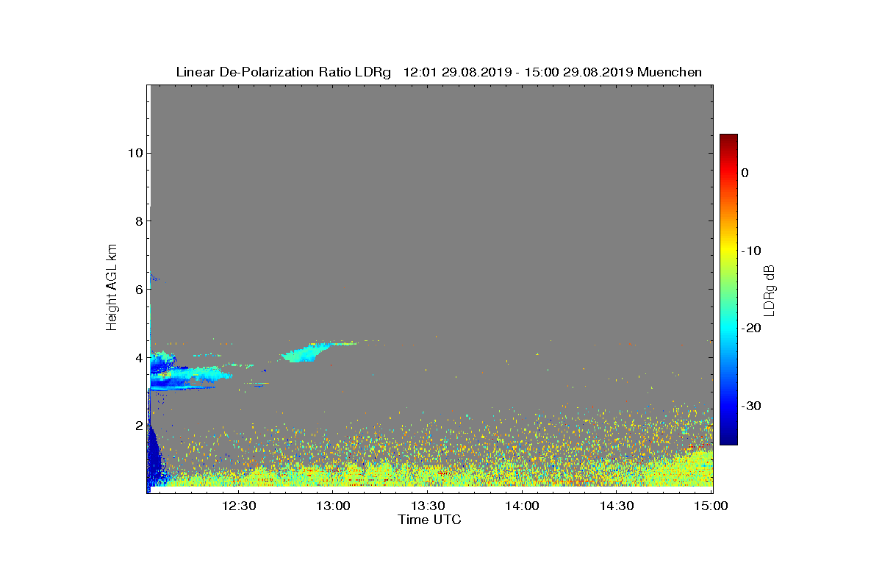Click the 'LDRg dB' colorbar label
882x588 pixels.
(x=769, y=290)
